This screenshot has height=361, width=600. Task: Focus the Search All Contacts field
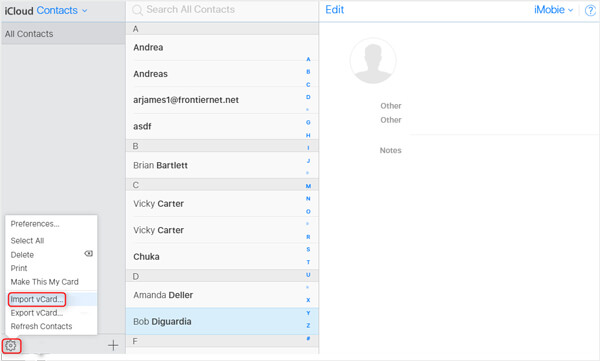coord(222,10)
